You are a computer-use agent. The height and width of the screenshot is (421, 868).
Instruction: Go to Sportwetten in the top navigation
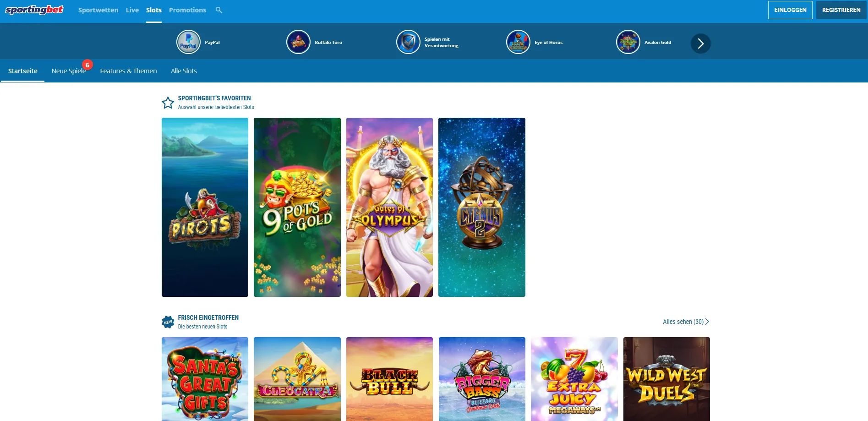(98, 10)
